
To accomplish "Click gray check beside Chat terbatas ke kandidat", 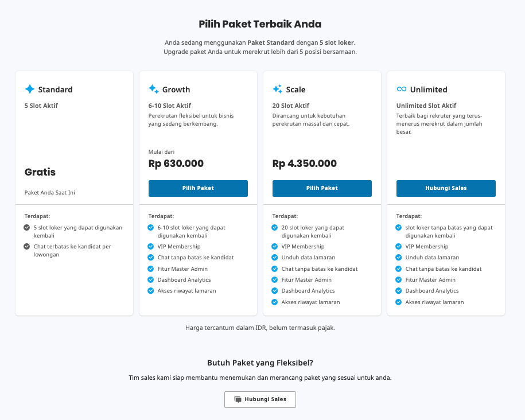I will pos(27,247).
